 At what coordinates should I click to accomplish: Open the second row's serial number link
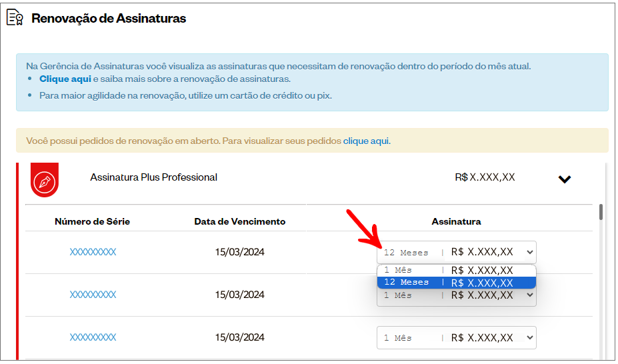(93, 294)
